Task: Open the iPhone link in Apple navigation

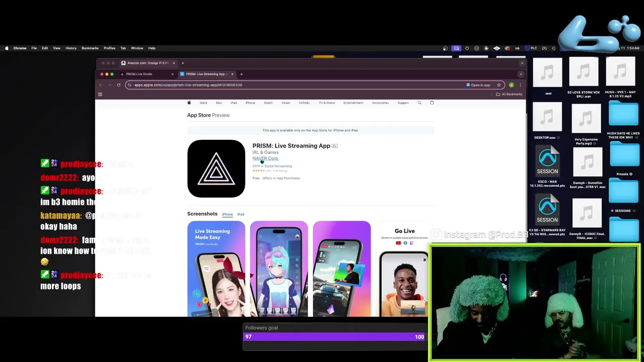Action: [x=250, y=103]
